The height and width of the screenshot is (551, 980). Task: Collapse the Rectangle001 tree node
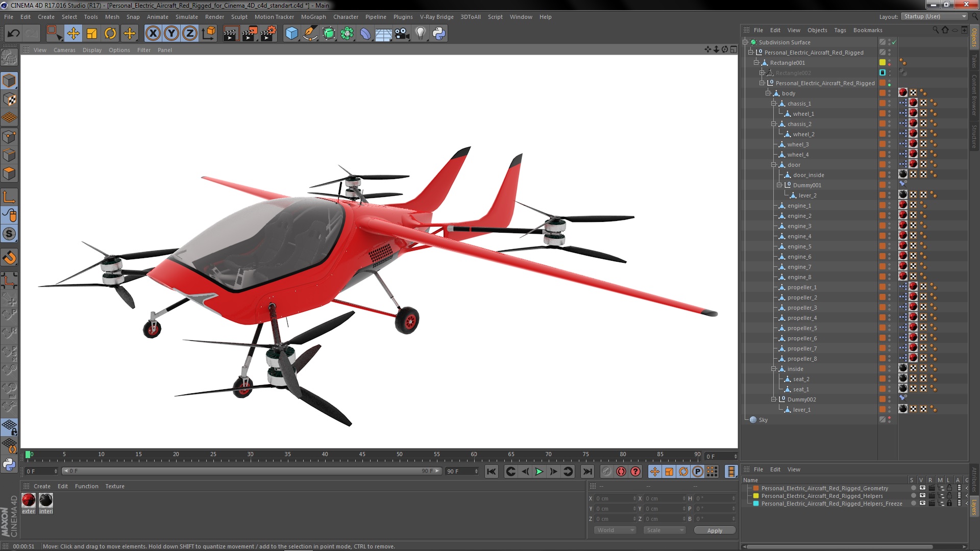(756, 63)
